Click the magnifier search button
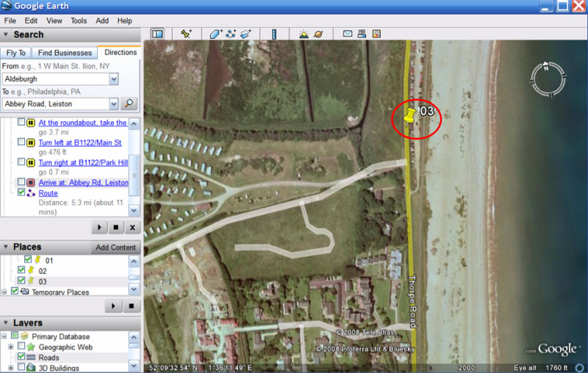Screen dimensions: 588x373 coord(129,104)
